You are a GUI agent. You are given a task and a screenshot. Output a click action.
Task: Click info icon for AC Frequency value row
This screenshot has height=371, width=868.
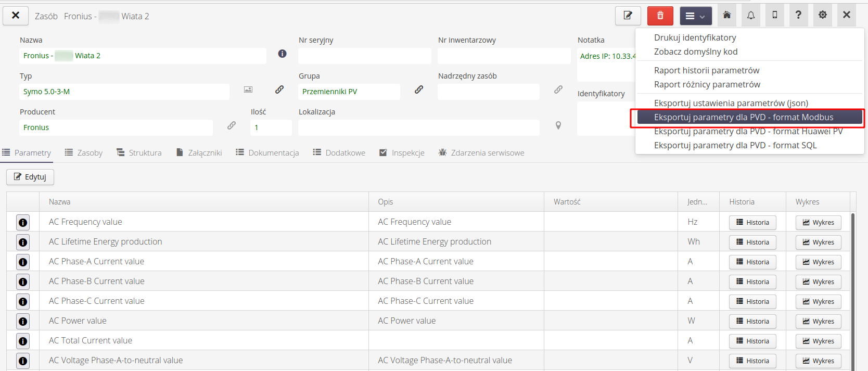23,223
